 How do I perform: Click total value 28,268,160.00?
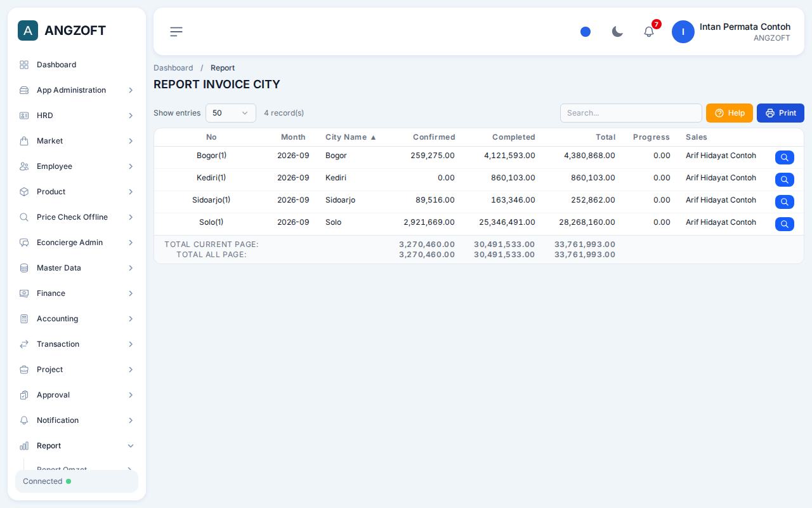click(x=587, y=222)
